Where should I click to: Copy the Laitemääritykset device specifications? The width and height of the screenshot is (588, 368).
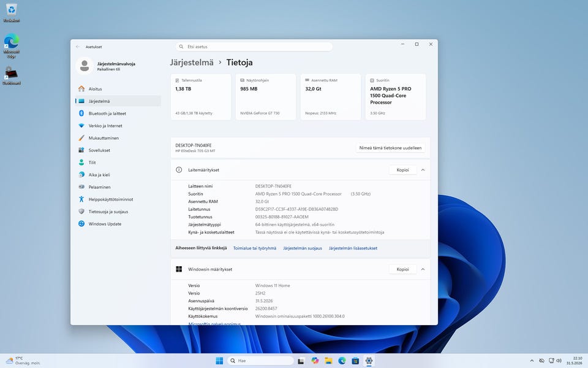pos(403,170)
